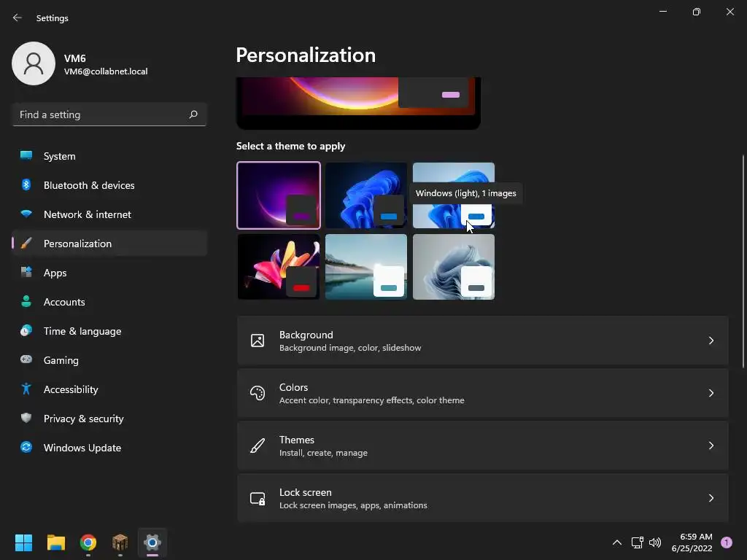Screen dimensions: 747x560
Task: Expand Themes settings chevron
Action: [711, 446]
